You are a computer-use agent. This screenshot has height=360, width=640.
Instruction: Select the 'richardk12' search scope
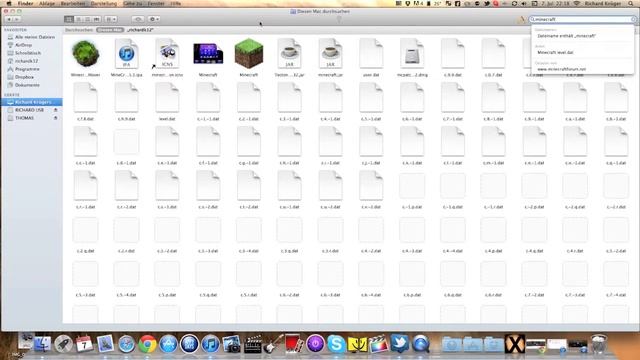(x=140, y=30)
